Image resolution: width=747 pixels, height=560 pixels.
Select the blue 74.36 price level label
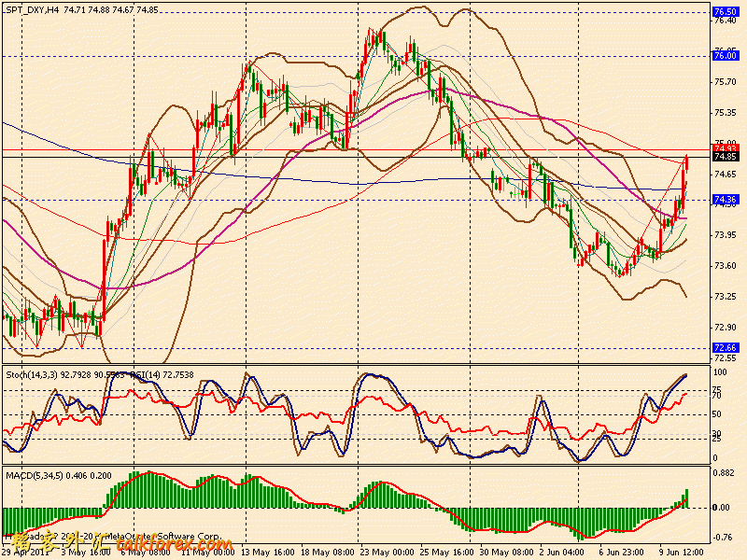point(726,200)
